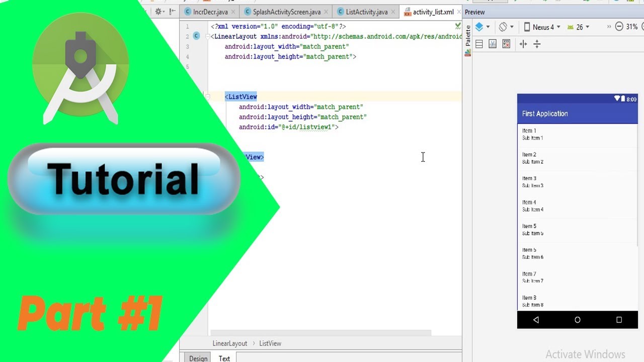Click the horizontal pack/align icon

coord(523,44)
